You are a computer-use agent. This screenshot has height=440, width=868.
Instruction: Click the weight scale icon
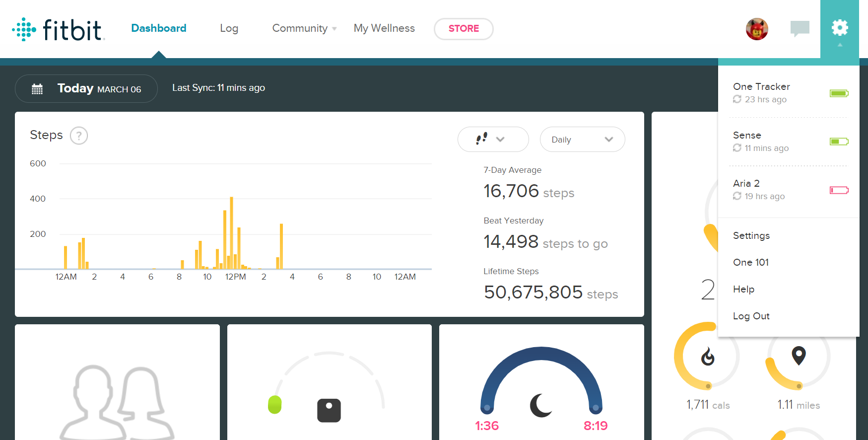(329, 410)
